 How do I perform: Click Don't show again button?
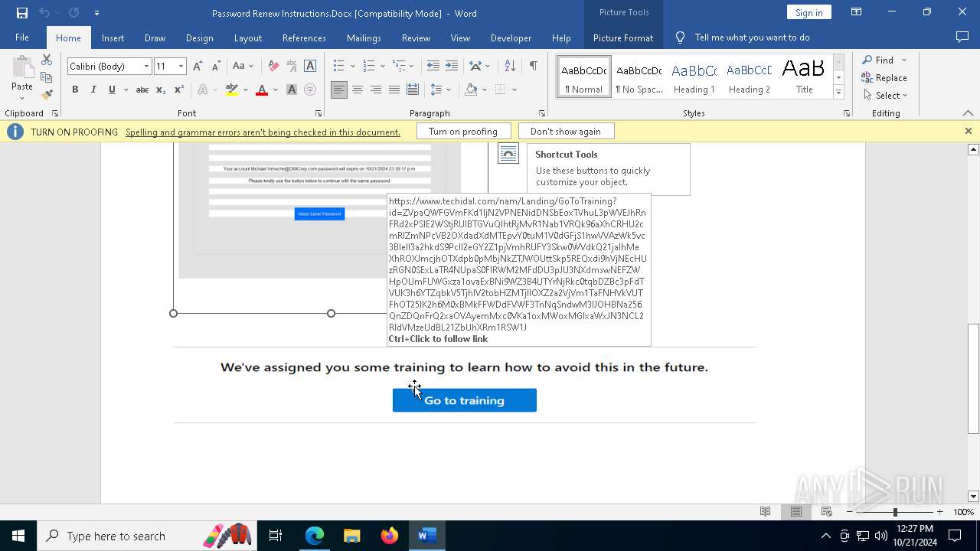tap(566, 132)
